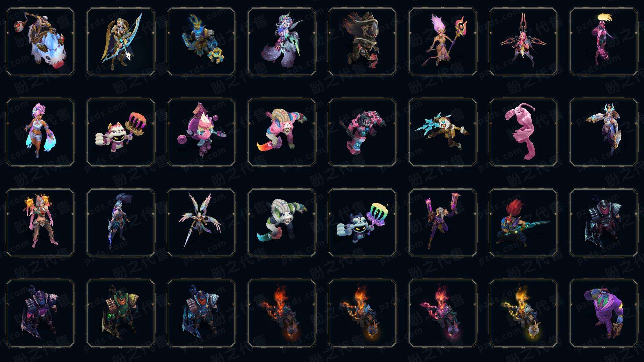Pick the pink-haired mage holding flame staff
Image resolution: width=644 pixels, height=362 pixels.
[x=443, y=42]
